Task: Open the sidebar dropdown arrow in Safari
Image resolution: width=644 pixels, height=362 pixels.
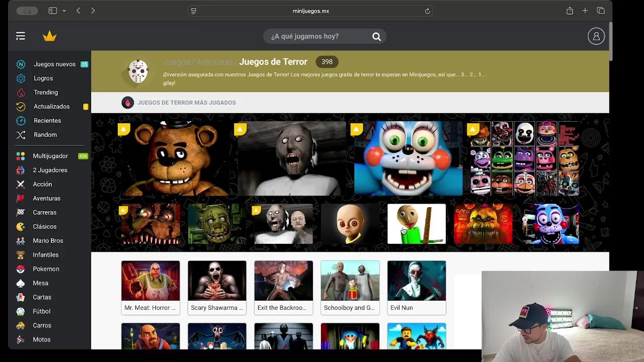Action: [x=64, y=11]
